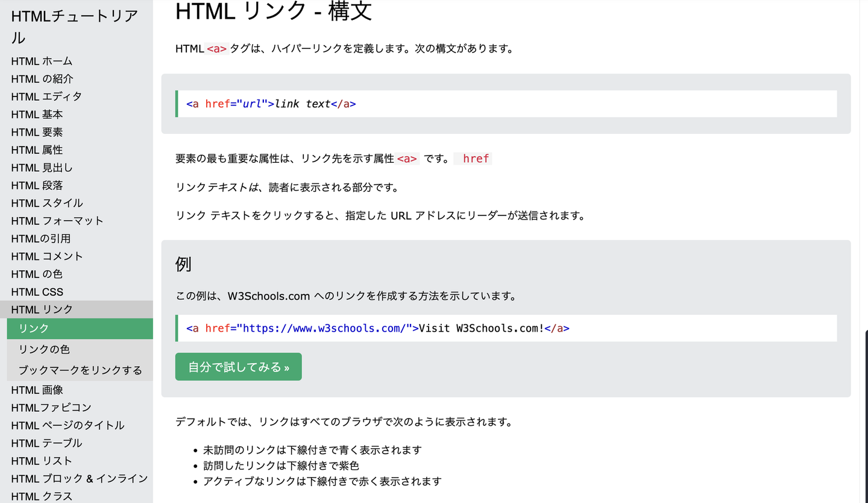The height and width of the screenshot is (503, 868).
Task: Go to HTML 見出し chapter
Action: click(x=42, y=168)
